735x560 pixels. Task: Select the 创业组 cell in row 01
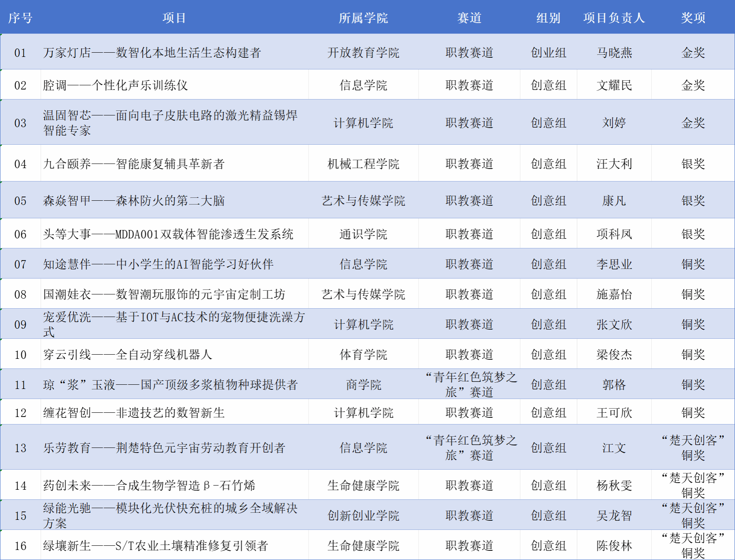pyautogui.click(x=548, y=53)
